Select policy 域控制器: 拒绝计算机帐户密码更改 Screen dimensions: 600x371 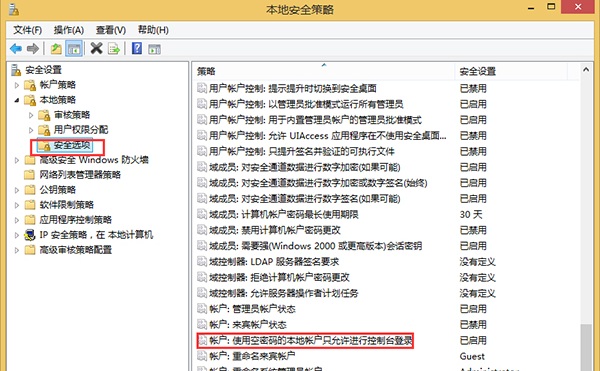click(279, 277)
